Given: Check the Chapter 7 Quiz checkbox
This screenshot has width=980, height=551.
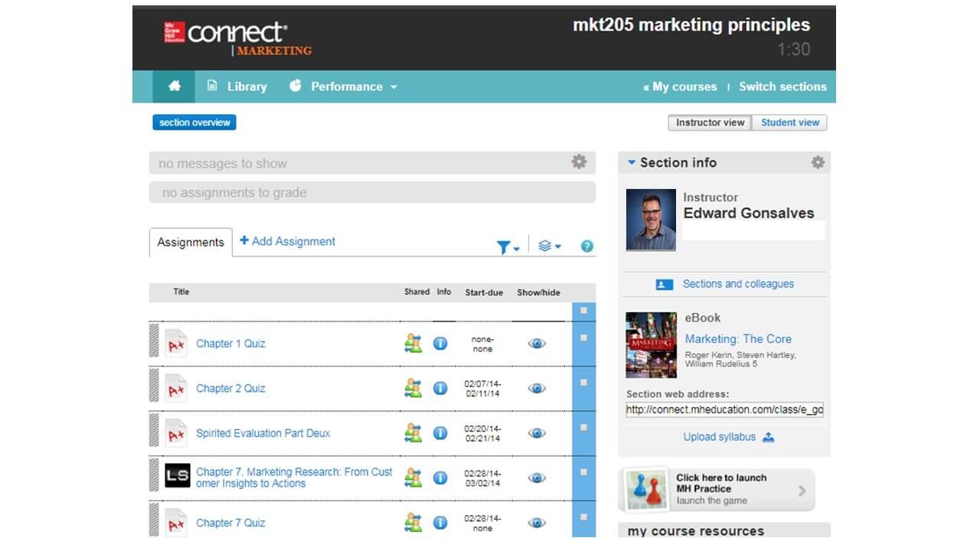Looking at the screenshot, I should tap(583, 517).
